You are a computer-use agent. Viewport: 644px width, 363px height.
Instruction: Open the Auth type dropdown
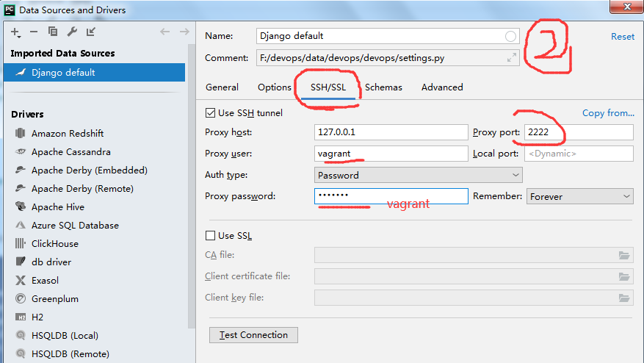(x=419, y=176)
